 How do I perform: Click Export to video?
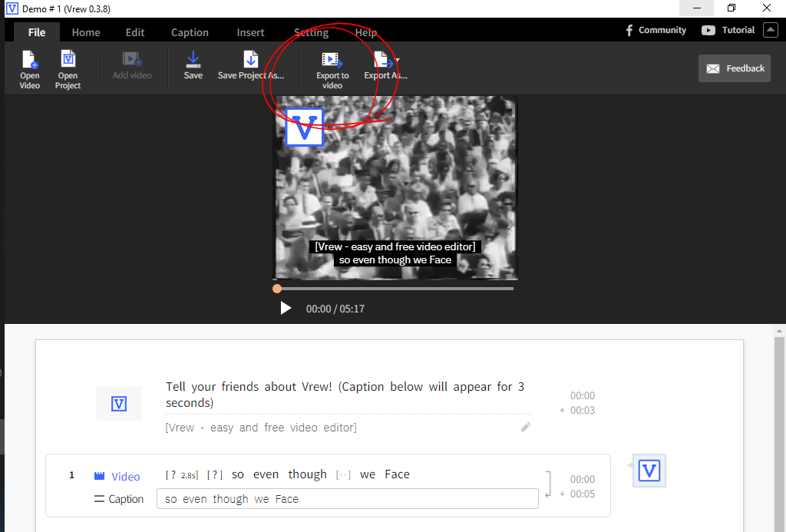pyautogui.click(x=332, y=71)
